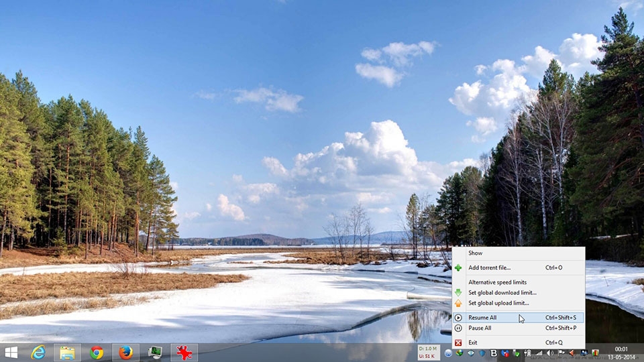
Task: Click the network signal bars tray icon
Action: tap(539, 353)
